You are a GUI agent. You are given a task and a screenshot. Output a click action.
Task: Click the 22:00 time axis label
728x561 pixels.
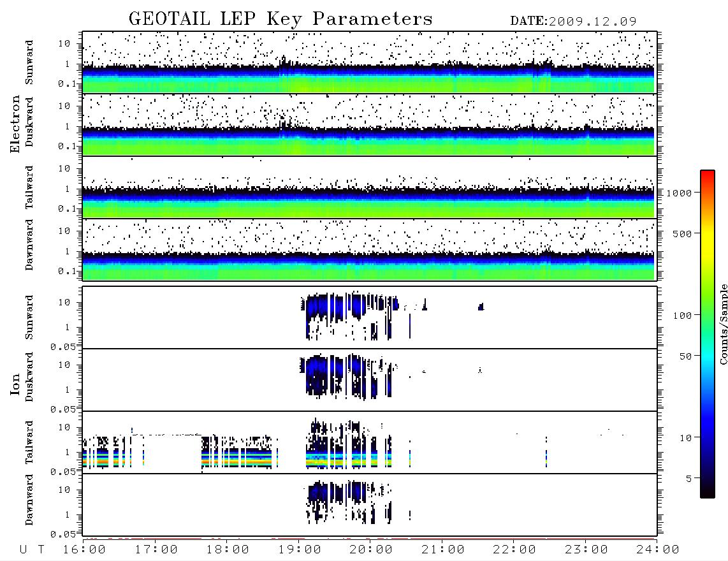515,550
